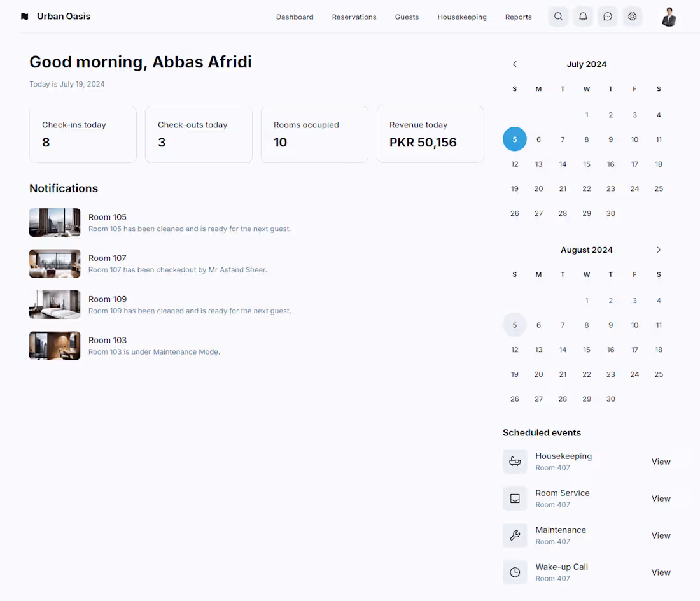The height and width of the screenshot is (601, 700).
Task: Open settings gear icon
Action: [x=632, y=17]
